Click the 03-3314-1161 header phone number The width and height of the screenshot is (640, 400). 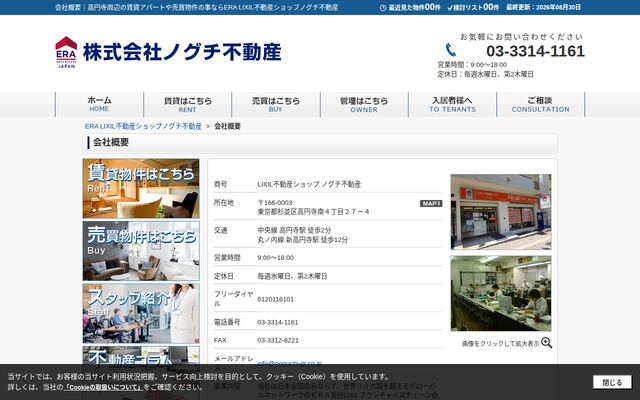(x=536, y=51)
